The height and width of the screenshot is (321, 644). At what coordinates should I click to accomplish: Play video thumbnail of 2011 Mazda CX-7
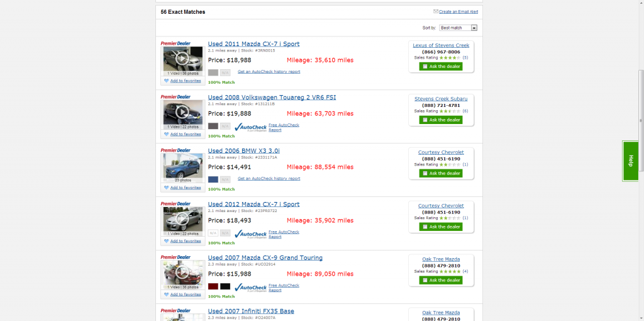(x=183, y=59)
